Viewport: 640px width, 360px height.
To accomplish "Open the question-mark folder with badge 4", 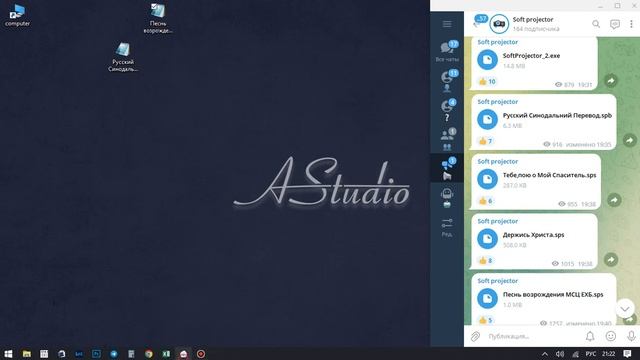I will [x=447, y=110].
